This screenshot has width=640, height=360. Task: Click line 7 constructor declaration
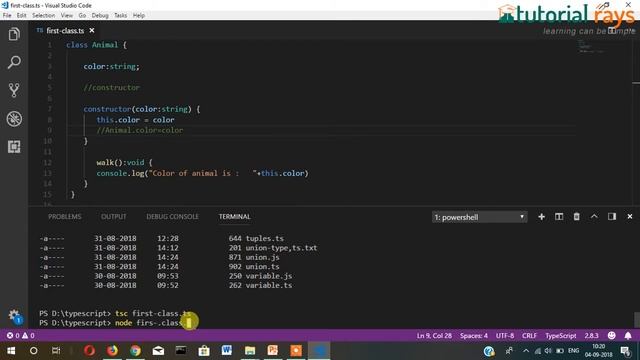142,109
